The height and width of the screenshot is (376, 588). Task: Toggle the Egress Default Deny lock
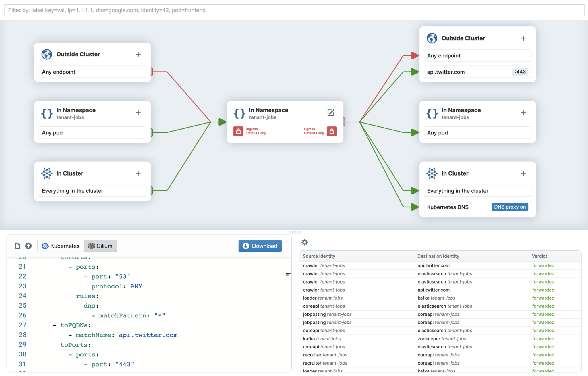click(332, 131)
